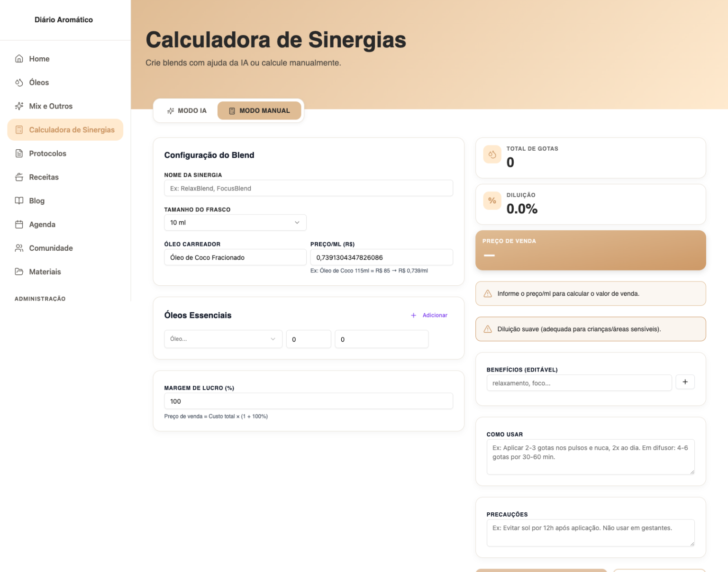The image size is (728, 572).
Task: Click the Óleos droplet icon
Action: click(x=19, y=82)
